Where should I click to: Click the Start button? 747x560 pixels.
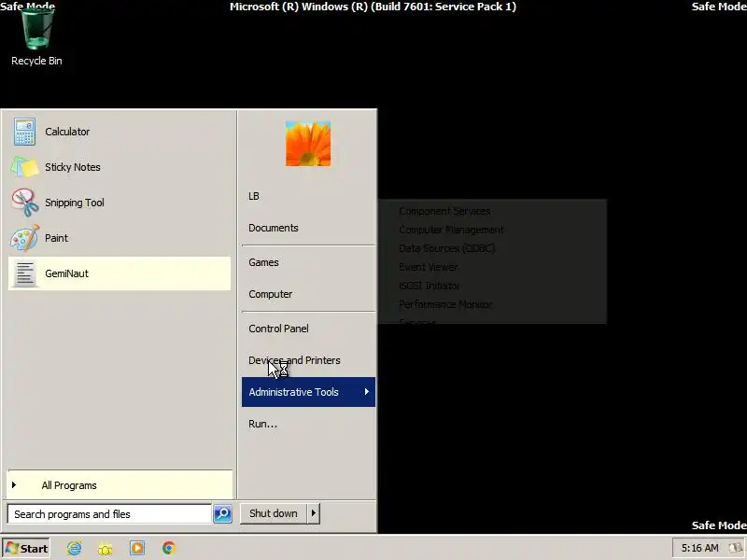[26, 548]
